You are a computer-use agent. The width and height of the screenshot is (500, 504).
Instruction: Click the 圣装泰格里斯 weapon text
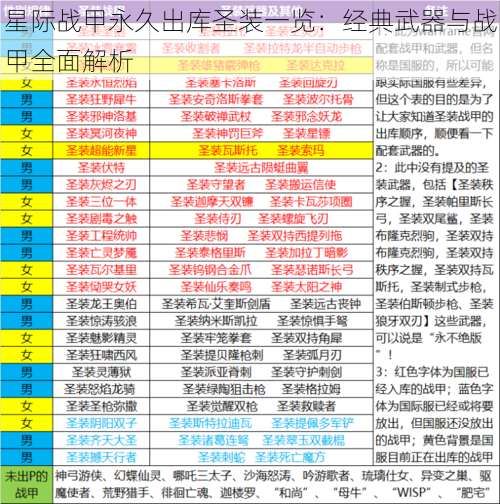click(x=210, y=253)
